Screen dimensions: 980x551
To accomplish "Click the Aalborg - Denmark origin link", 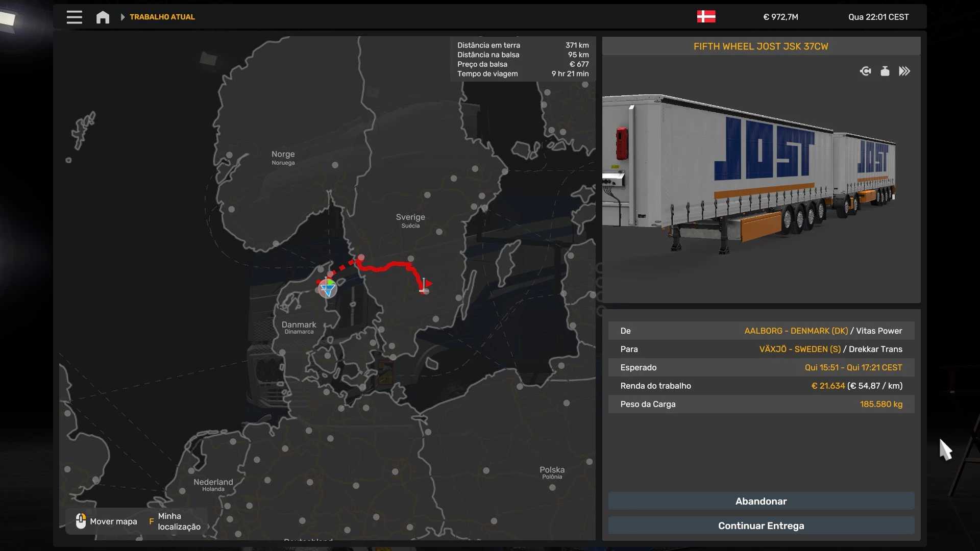I will tap(796, 331).
